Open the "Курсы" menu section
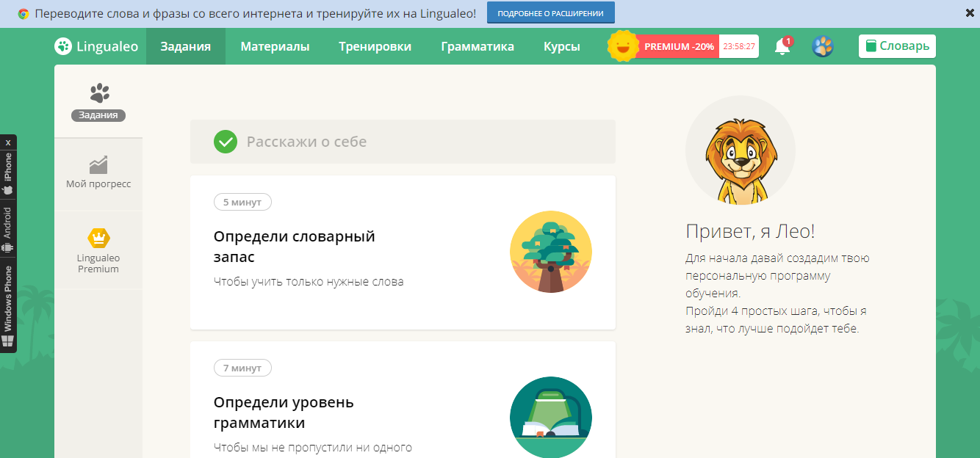The width and height of the screenshot is (980, 458). point(561,46)
